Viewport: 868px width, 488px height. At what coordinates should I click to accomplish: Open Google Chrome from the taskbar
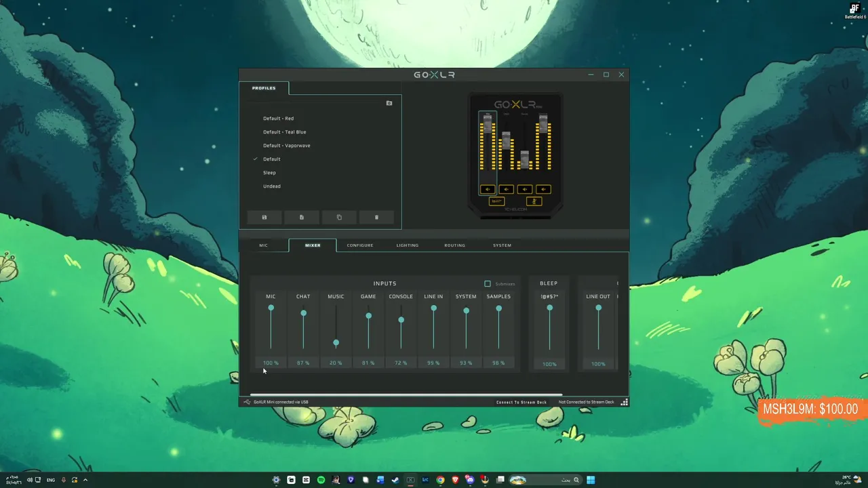click(440, 480)
